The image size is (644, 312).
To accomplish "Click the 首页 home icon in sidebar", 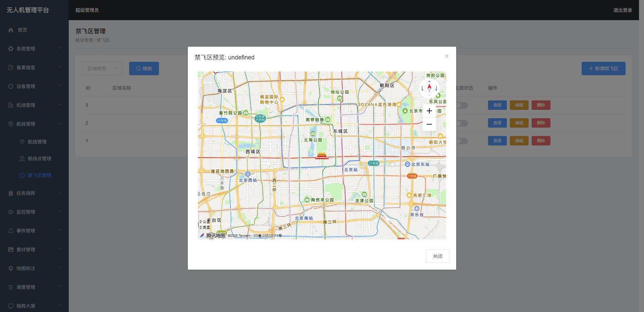I will point(11,30).
